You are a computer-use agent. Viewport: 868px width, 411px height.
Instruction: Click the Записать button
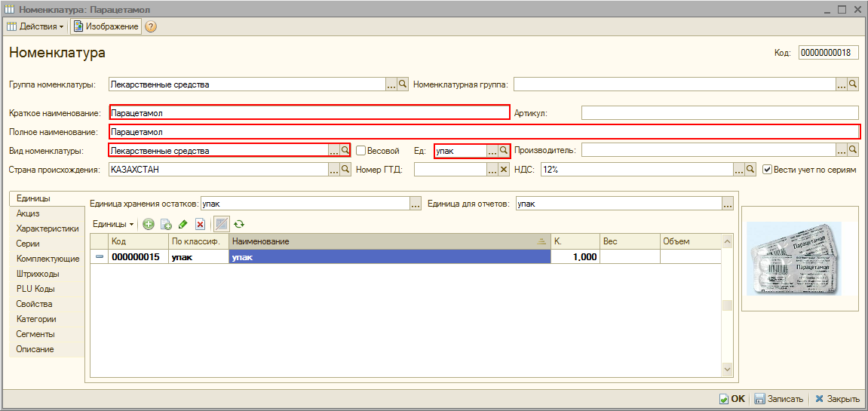pyautogui.click(x=780, y=399)
